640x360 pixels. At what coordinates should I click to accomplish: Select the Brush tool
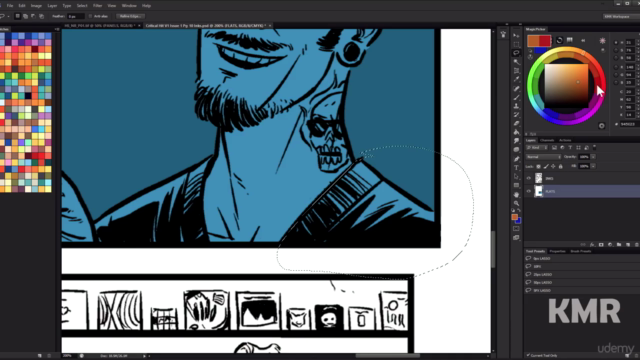(x=516, y=97)
